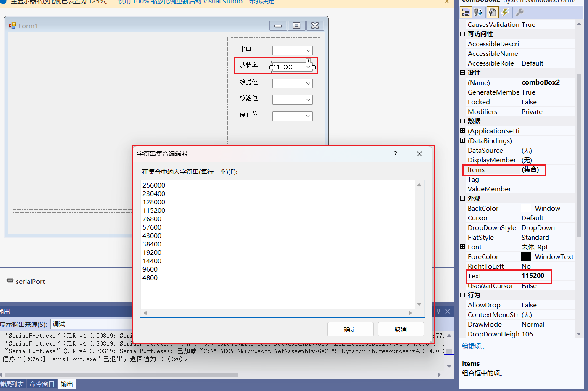
Task: Click the 帮我决定 link
Action: click(262, 2)
